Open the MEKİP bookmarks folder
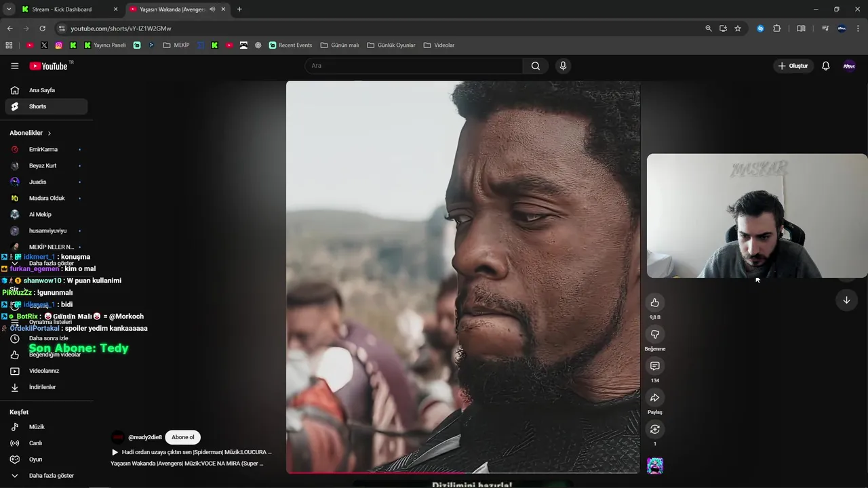 coord(176,45)
